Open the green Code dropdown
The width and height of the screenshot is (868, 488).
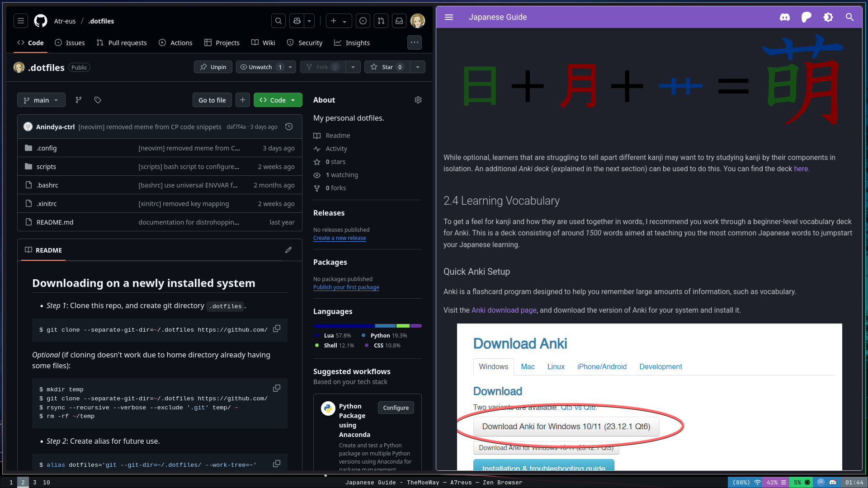pos(278,100)
